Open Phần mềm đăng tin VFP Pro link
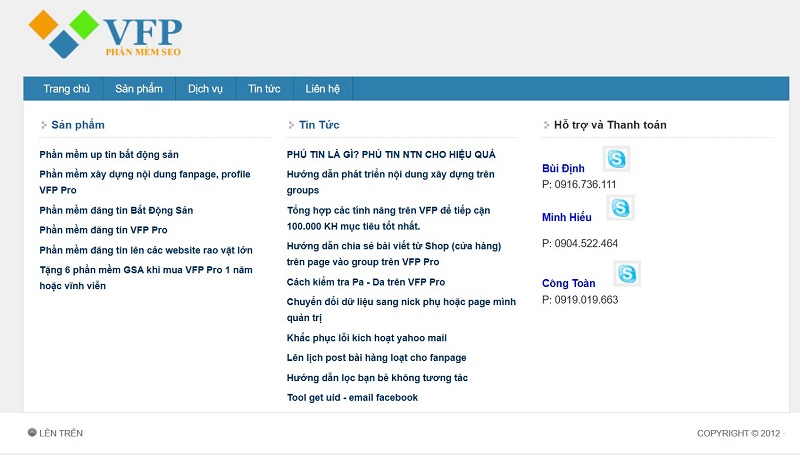This screenshot has height=455, width=800. 103,230
